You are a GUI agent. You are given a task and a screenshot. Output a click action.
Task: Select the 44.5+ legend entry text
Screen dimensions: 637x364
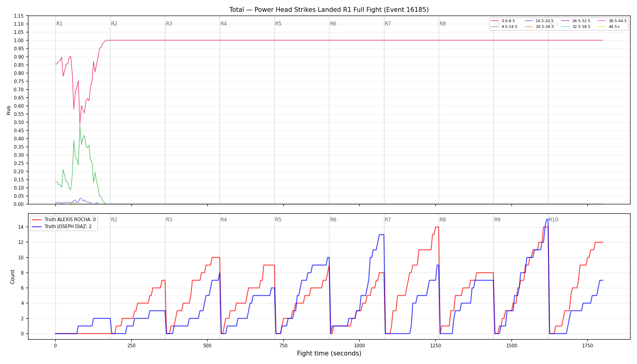pyautogui.click(x=614, y=27)
